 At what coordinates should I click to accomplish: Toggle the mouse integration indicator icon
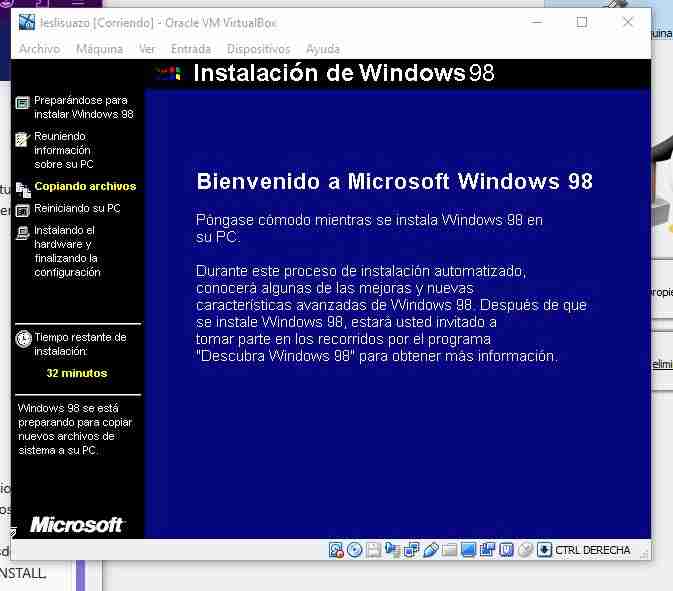point(525,550)
